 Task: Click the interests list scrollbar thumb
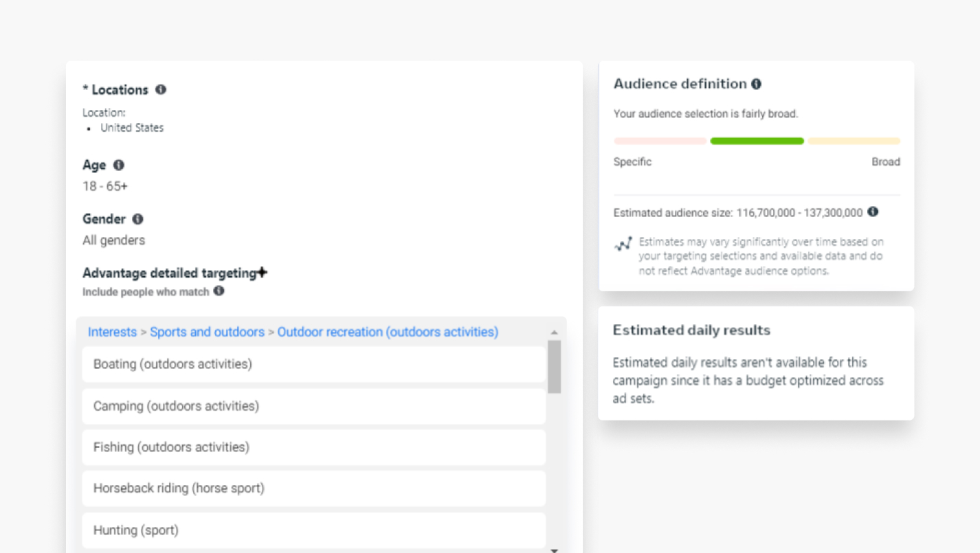point(554,366)
